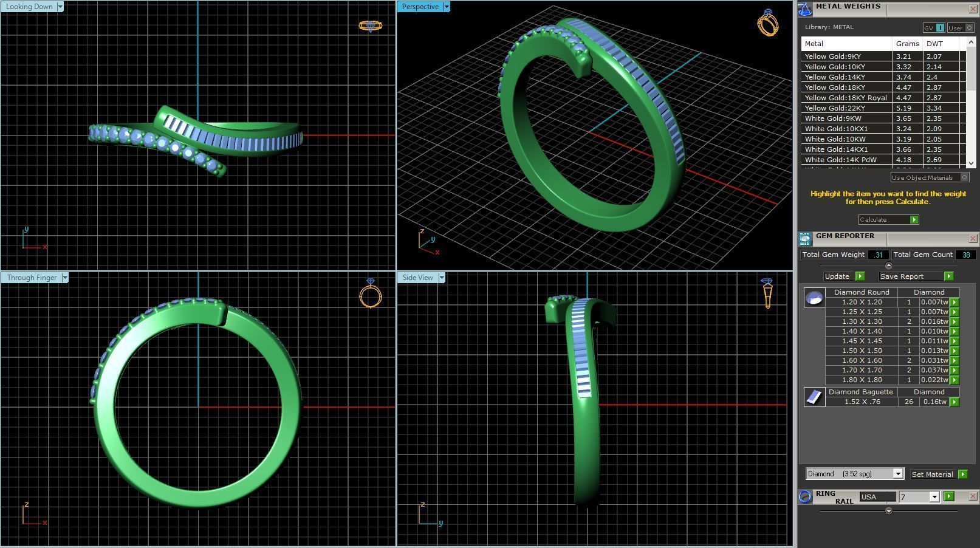Select the White Gold:9KW row
Screen dimensions: 980x548
click(883, 118)
